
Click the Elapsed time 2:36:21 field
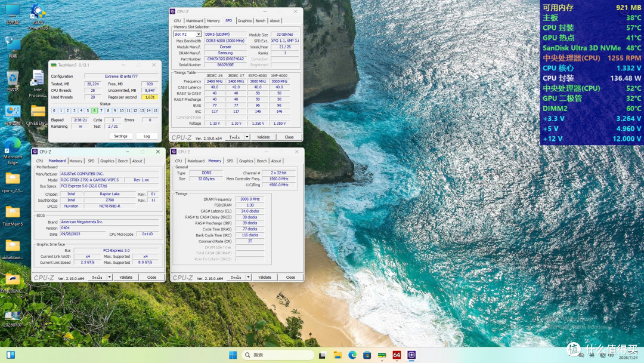click(x=80, y=119)
